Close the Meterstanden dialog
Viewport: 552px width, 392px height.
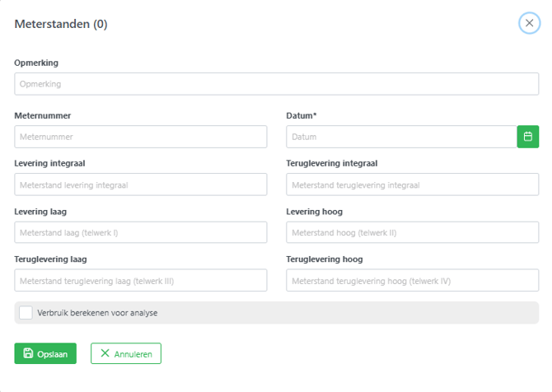(x=529, y=23)
